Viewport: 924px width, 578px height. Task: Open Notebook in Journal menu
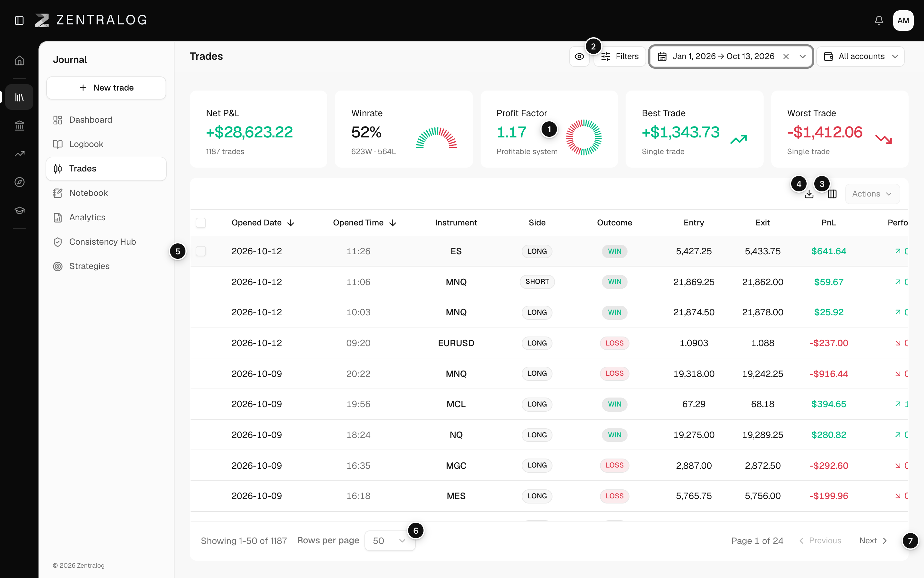coord(106,193)
